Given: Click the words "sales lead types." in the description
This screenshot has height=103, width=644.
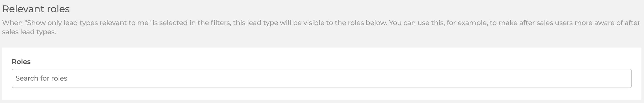Looking at the screenshot, I should [29, 32].
